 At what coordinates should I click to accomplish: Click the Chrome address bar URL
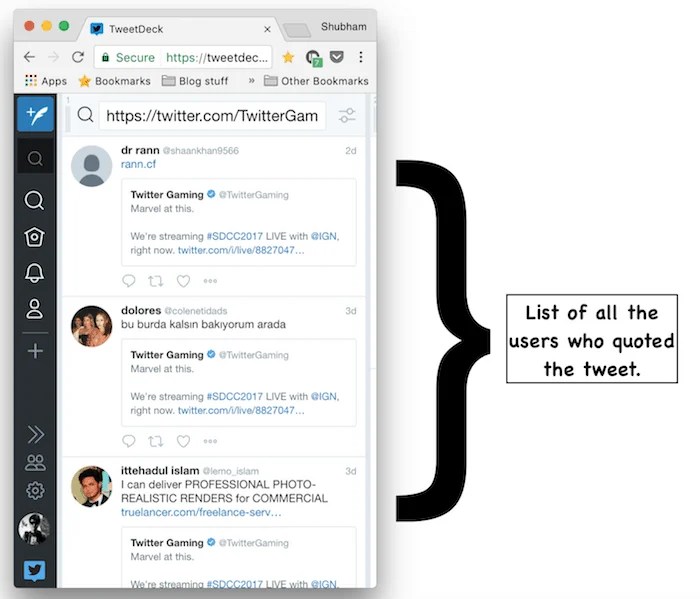pyautogui.click(x=217, y=58)
